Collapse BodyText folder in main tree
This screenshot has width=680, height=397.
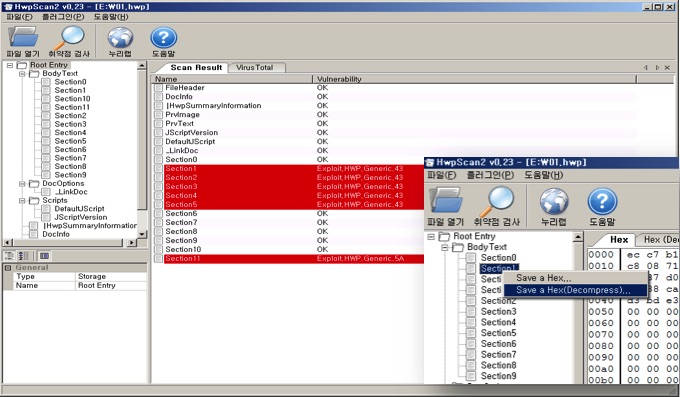tap(22, 74)
